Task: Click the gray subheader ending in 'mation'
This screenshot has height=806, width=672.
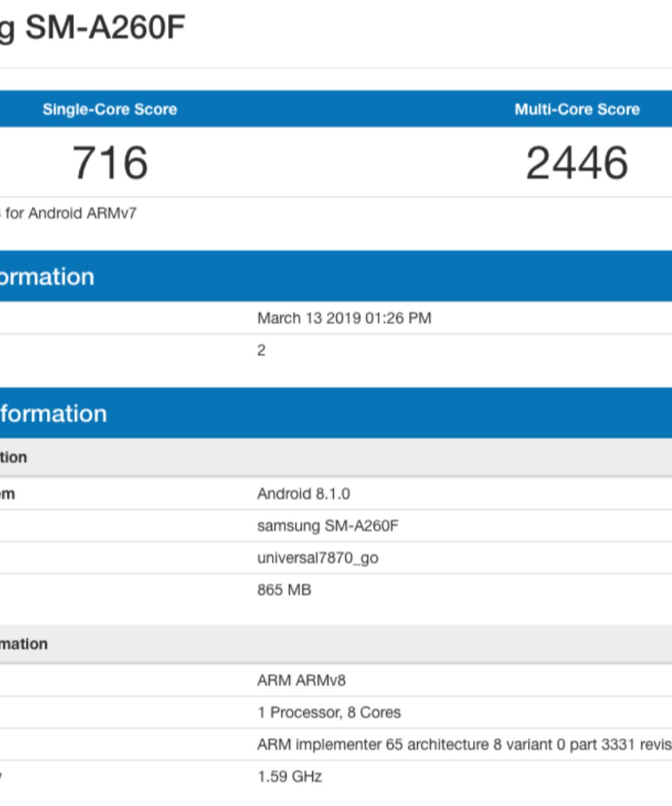Action: 24,644
